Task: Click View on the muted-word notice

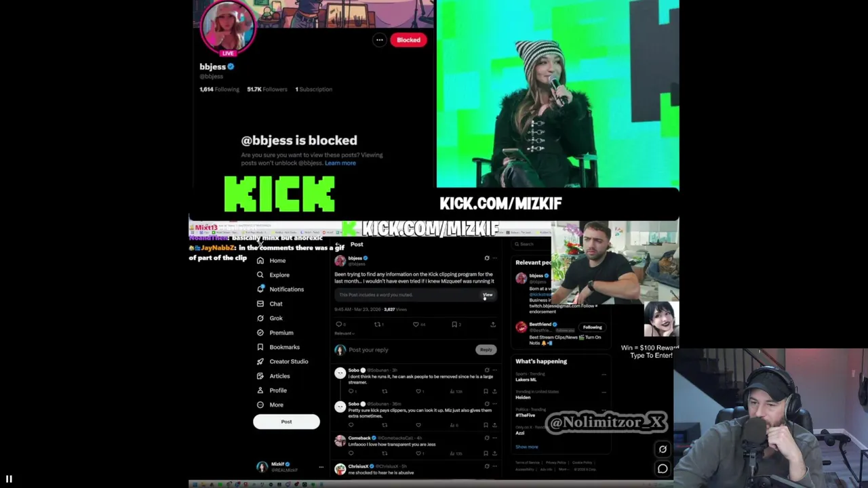Action: (x=488, y=295)
